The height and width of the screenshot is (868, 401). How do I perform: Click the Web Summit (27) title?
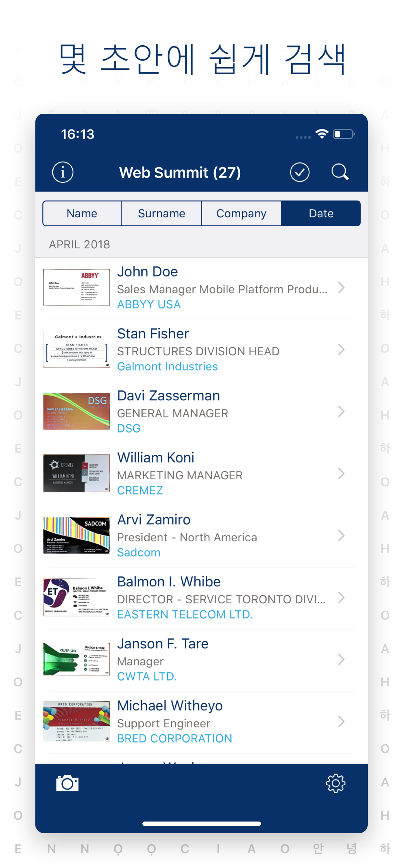click(180, 172)
